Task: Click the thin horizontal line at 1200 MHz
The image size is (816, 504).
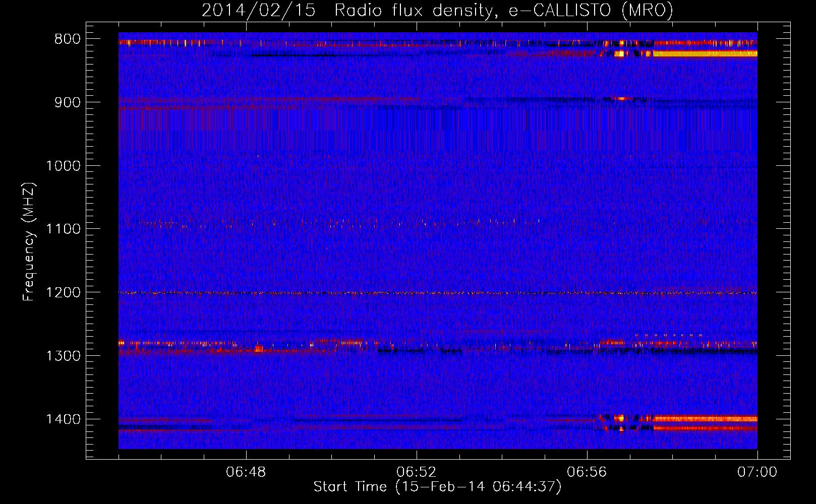Action: click(438, 293)
